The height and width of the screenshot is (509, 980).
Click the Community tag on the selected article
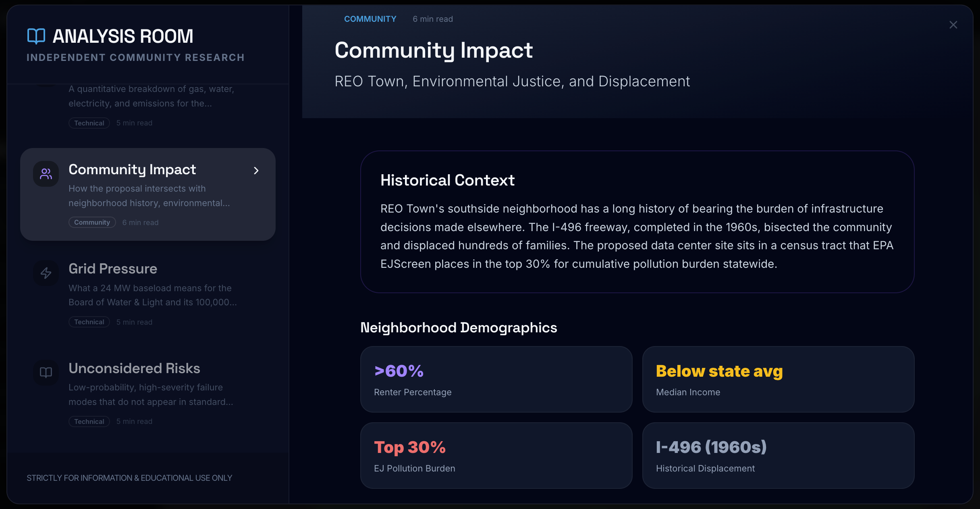(x=92, y=222)
